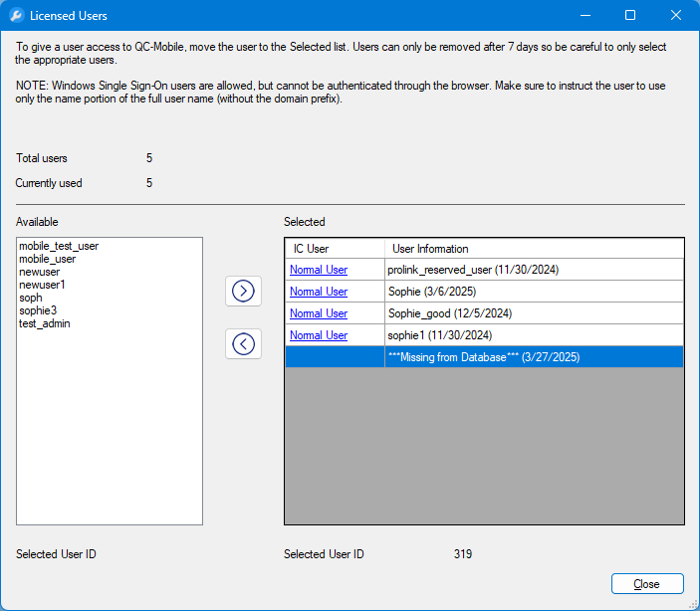Image resolution: width=700 pixels, height=611 pixels.
Task: Open Normal User link for Sophie (3/6/2025)
Action: coord(319,292)
